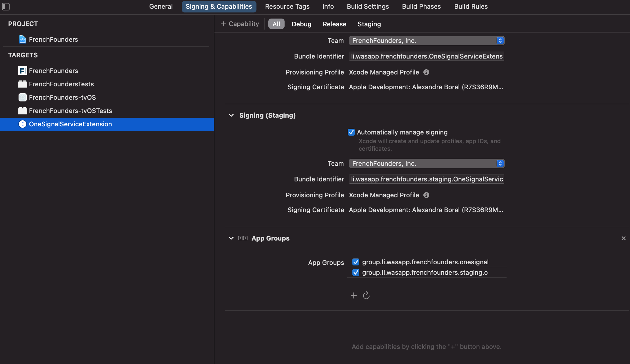The image size is (630, 364).
Task: Edit the staging Bundle Identifier field
Action: click(426, 179)
